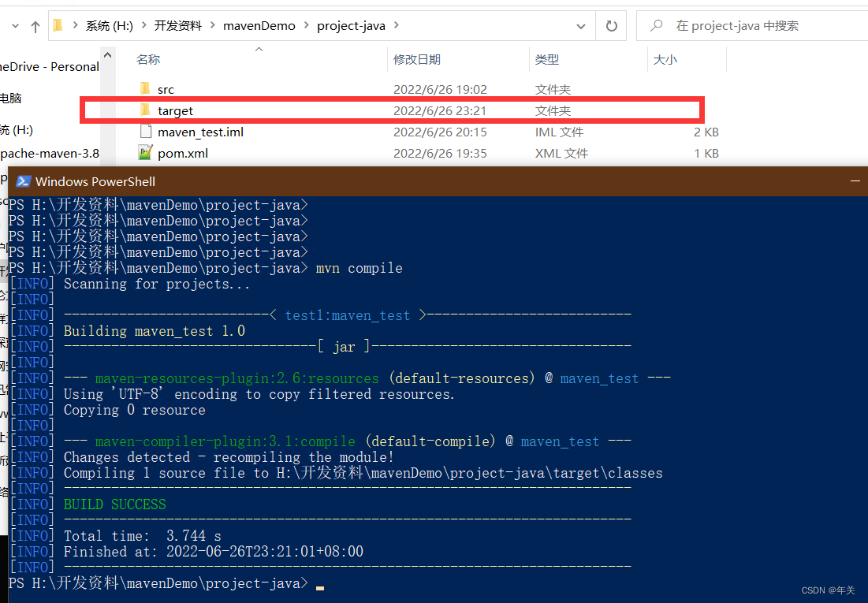Select the 开发资料 breadcrumb
This screenshot has width=868, height=603.
177,25
